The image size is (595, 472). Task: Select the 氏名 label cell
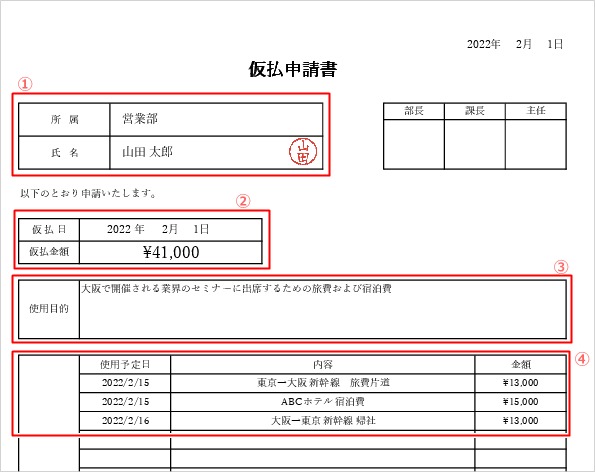click(64, 153)
